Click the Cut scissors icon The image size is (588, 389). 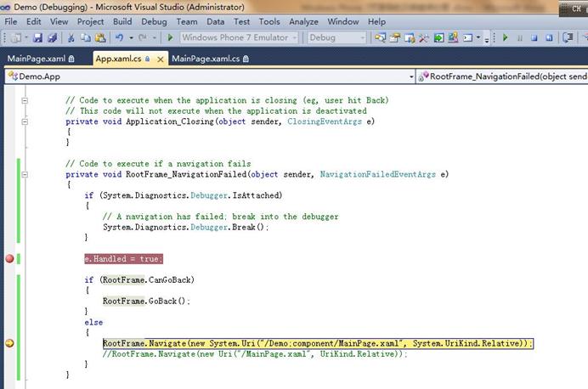pos(71,37)
